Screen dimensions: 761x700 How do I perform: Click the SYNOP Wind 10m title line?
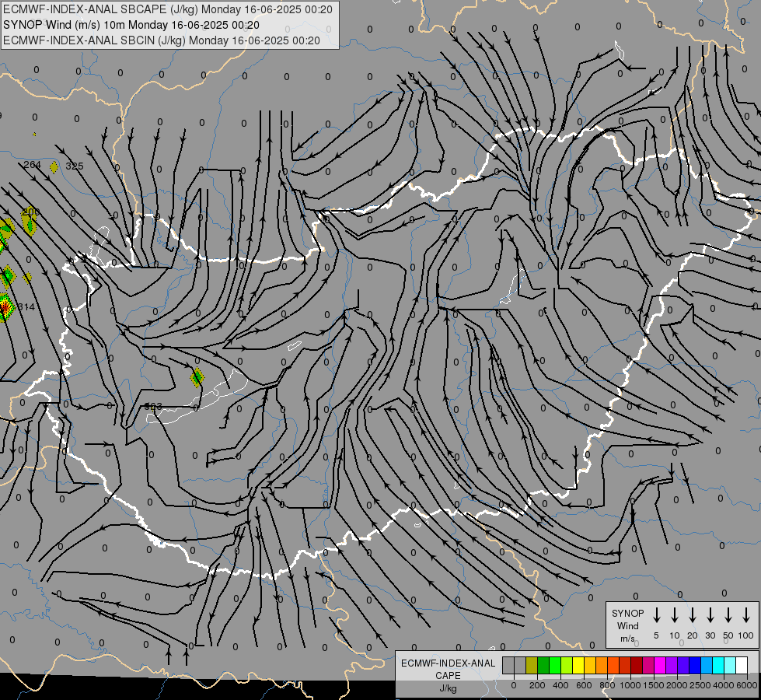pos(131,25)
